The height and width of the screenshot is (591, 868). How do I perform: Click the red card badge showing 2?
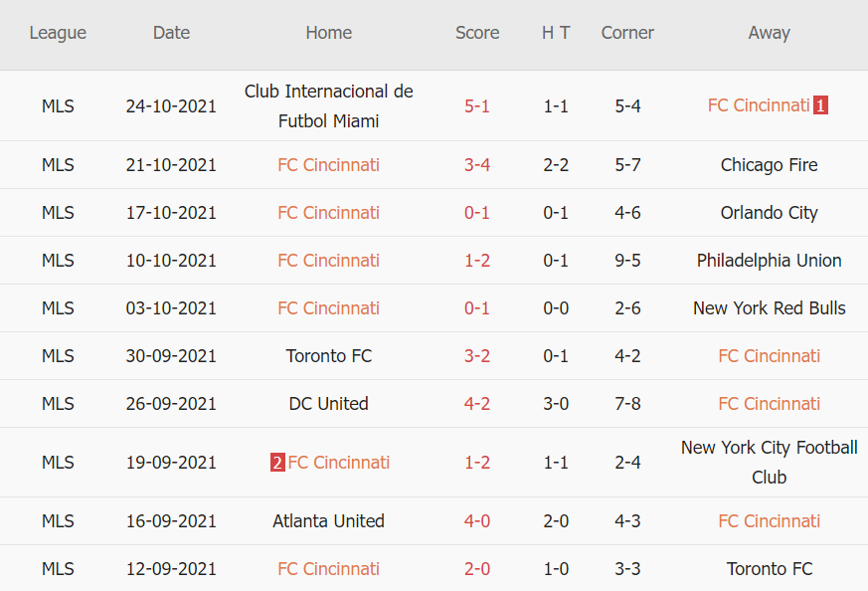pyautogui.click(x=277, y=463)
